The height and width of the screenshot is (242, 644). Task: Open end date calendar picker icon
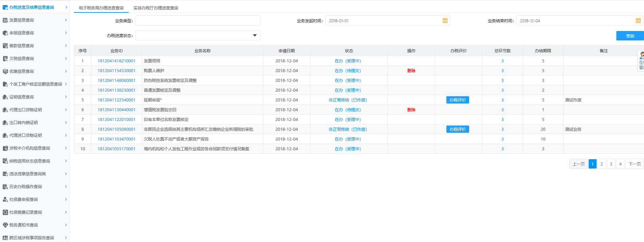638,21
